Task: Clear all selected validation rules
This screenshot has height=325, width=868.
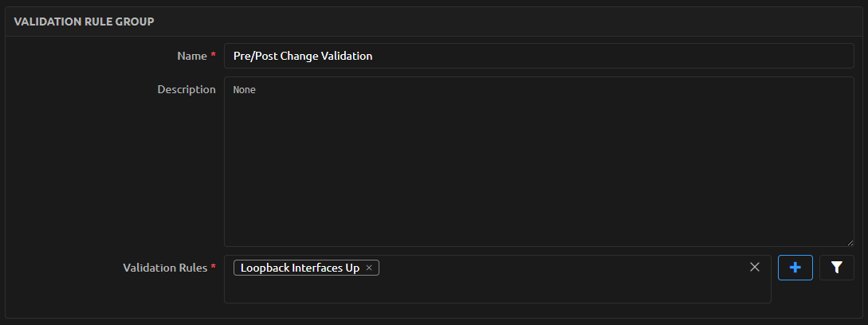Action: point(754,268)
